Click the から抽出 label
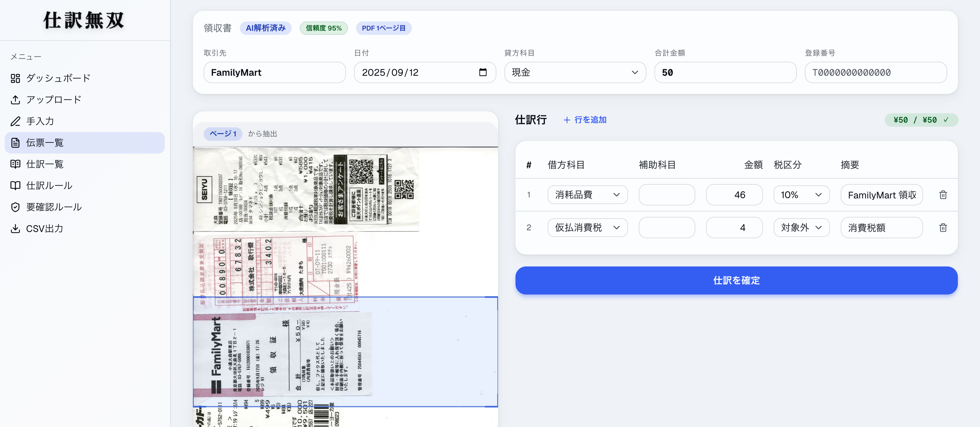Image resolution: width=980 pixels, height=427 pixels. point(263,134)
